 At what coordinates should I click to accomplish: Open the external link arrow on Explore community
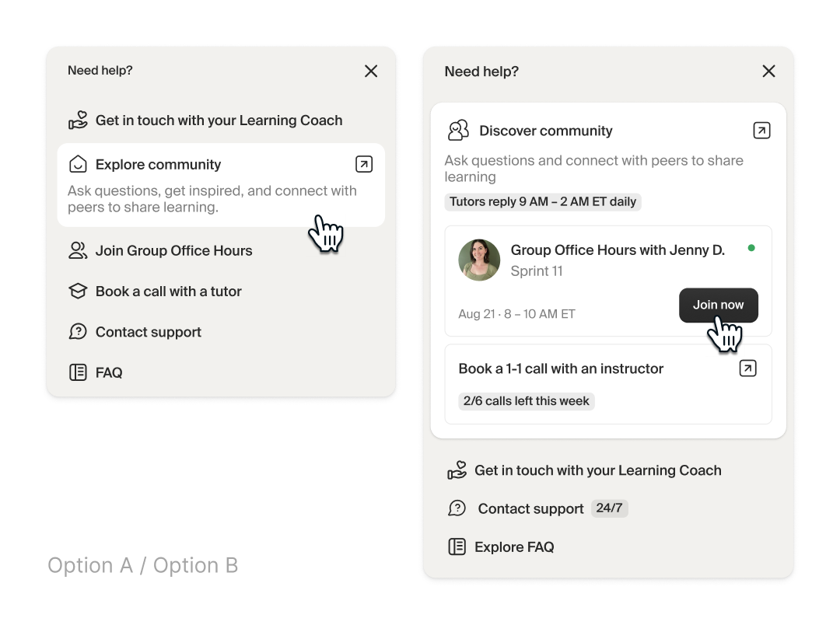point(363,164)
